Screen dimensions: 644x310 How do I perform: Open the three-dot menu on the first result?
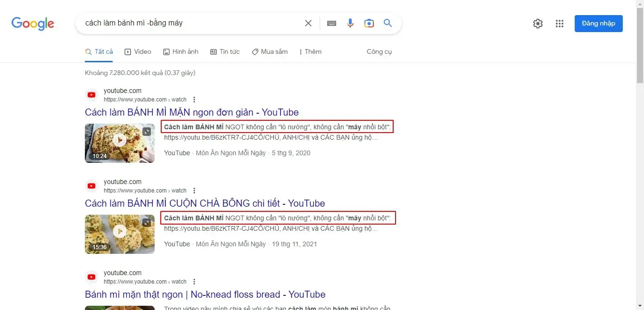click(194, 100)
